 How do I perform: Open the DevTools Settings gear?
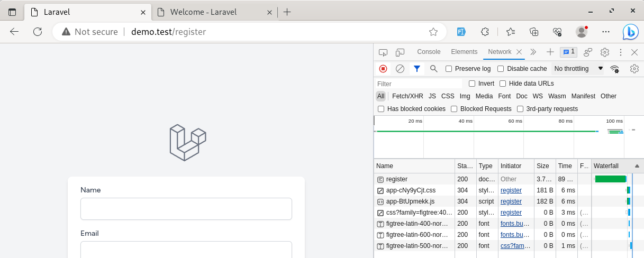point(605,52)
